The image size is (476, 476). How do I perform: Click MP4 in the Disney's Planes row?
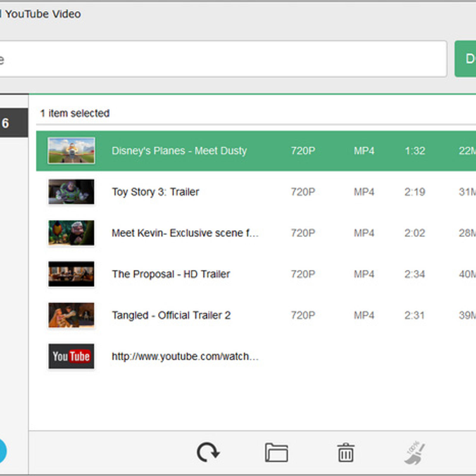(x=364, y=151)
